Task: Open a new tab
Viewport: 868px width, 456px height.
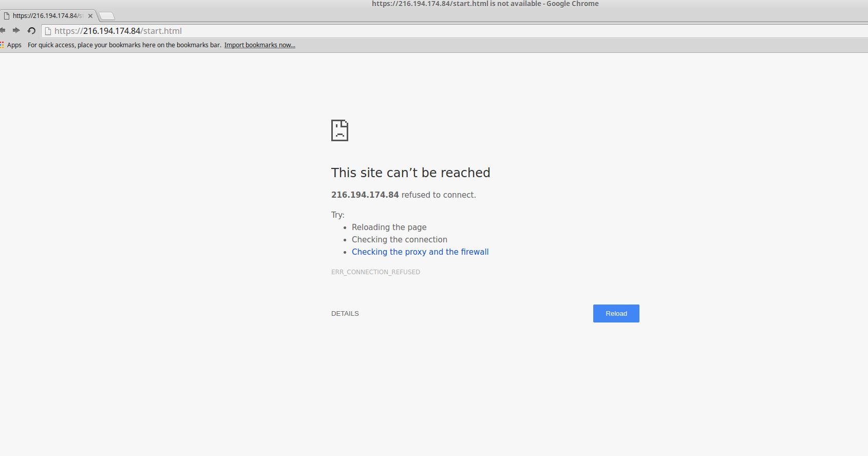Action: point(106,16)
